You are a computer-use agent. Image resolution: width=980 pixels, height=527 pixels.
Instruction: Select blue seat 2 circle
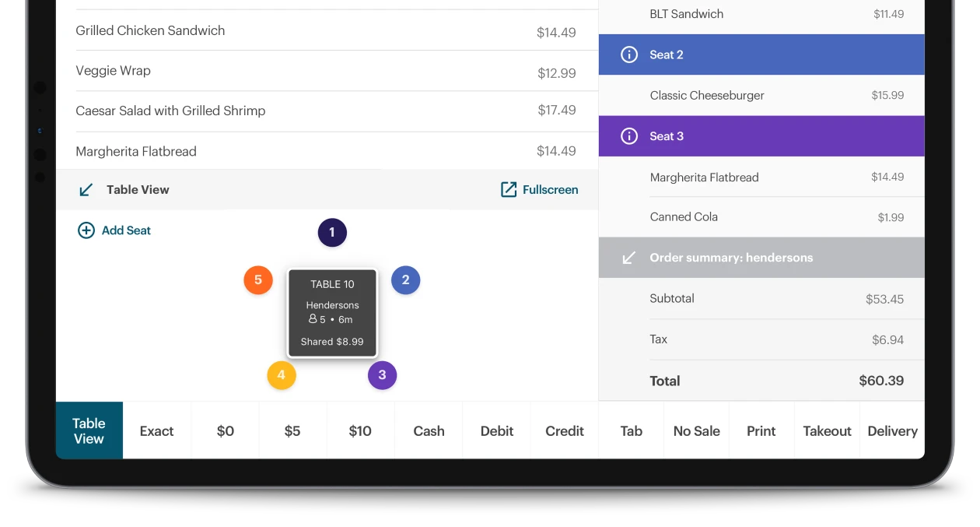tap(405, 280)
